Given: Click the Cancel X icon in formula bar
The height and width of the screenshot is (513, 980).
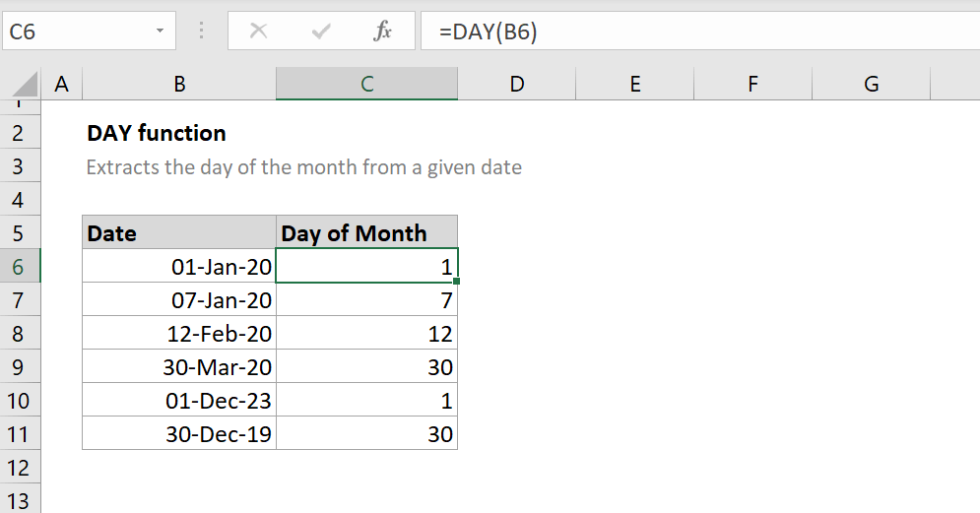Looking at the screenshot, I should pos(258,31).
